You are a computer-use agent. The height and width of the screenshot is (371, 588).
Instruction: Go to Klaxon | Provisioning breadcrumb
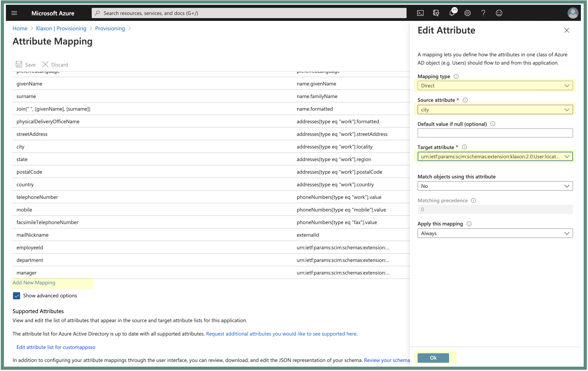click(61, 28)
